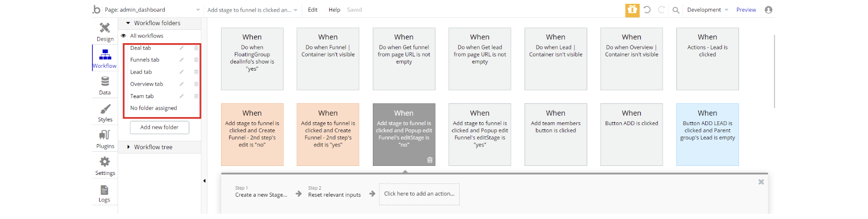Open the Help menu

pos(334,10)
